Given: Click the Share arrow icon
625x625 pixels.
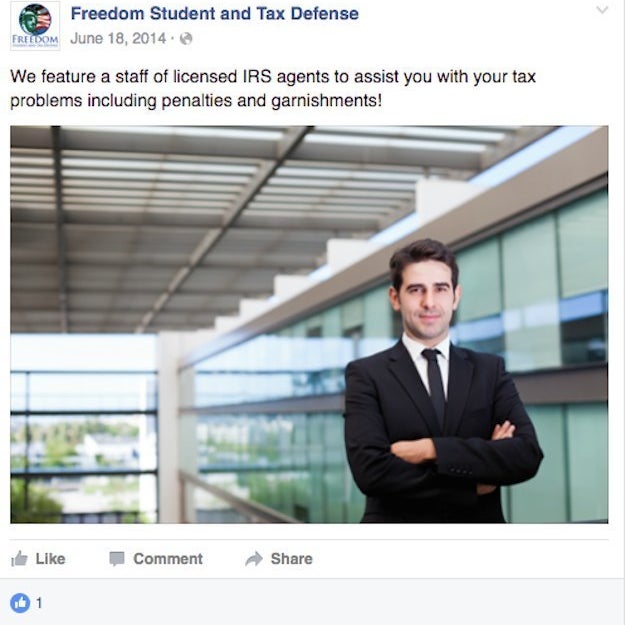Looking at the screenshot, I should coord(254,558).
